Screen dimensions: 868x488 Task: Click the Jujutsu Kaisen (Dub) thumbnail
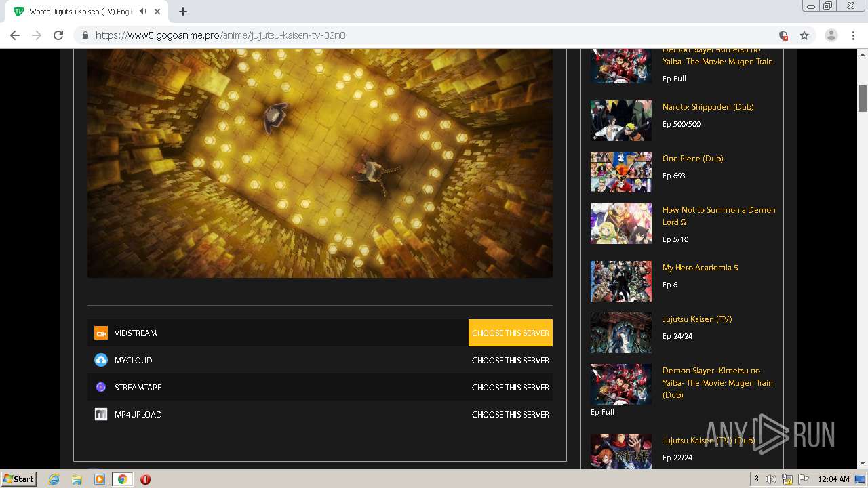coord(621,451)
